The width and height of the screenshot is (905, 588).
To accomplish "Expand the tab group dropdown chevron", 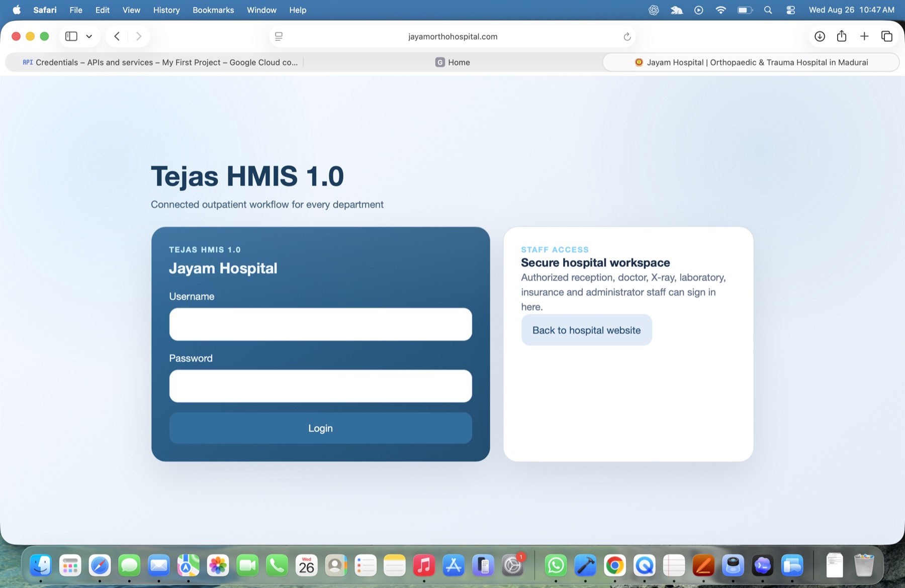I will [89, 36].
